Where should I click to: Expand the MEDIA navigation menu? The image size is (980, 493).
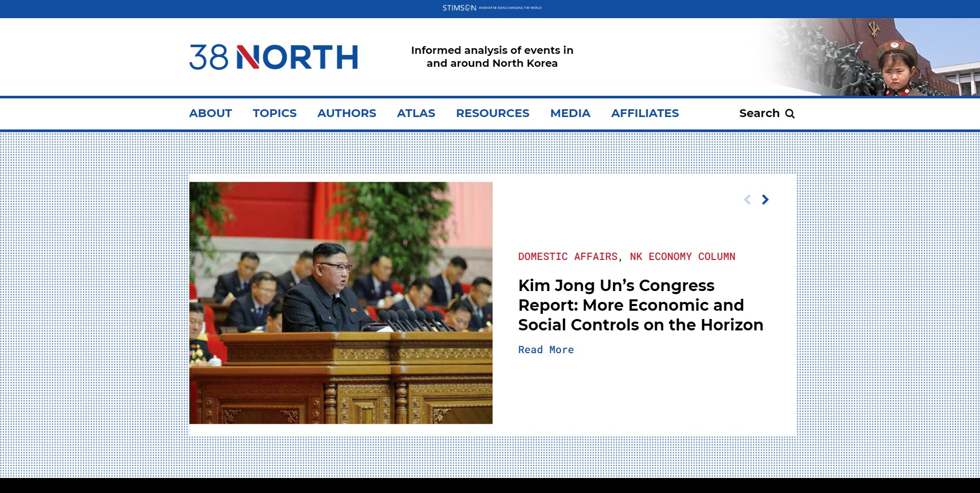(570, 113)
